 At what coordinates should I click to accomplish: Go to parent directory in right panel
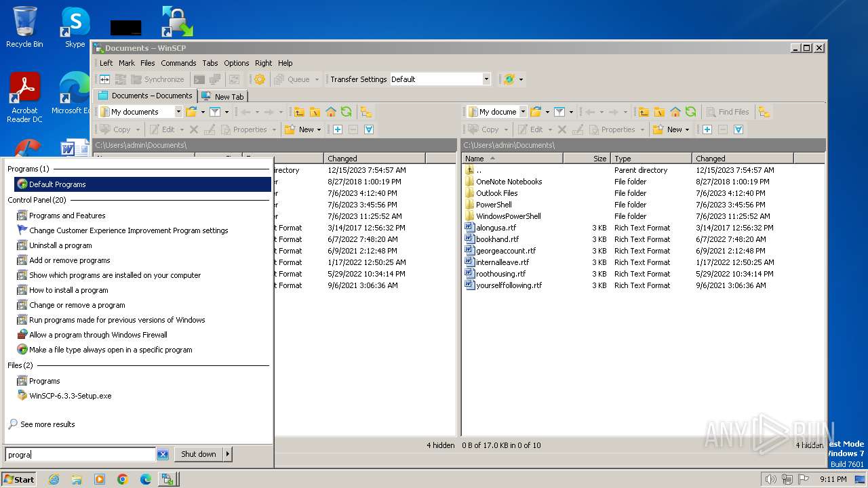[x=644, y=112]
